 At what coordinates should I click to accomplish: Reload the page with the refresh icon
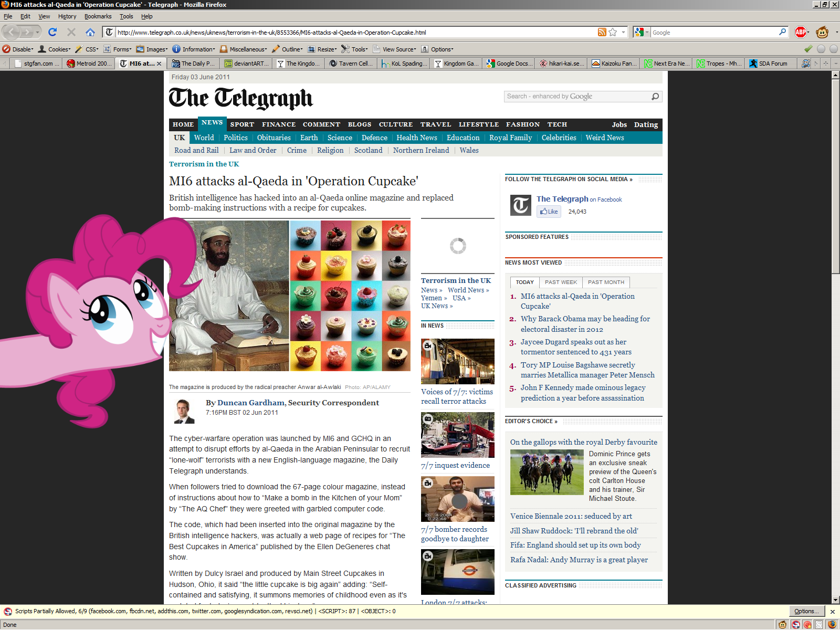(x=52, y=32)
